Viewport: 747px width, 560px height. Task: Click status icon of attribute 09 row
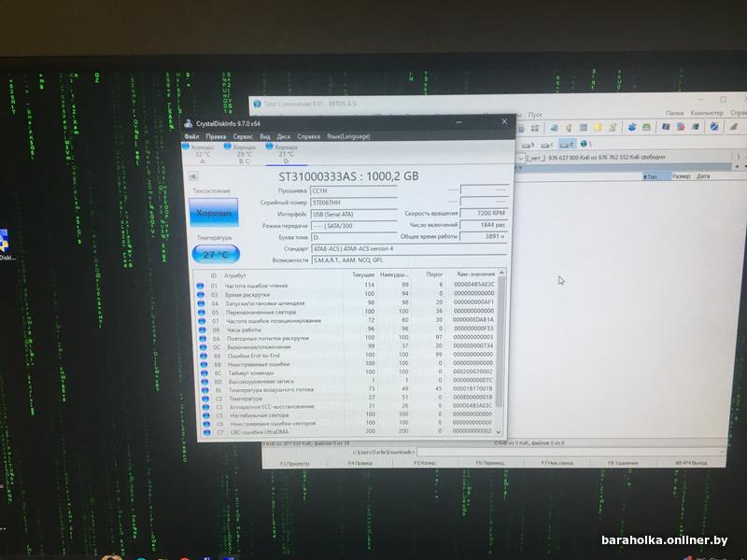point(203,329)
